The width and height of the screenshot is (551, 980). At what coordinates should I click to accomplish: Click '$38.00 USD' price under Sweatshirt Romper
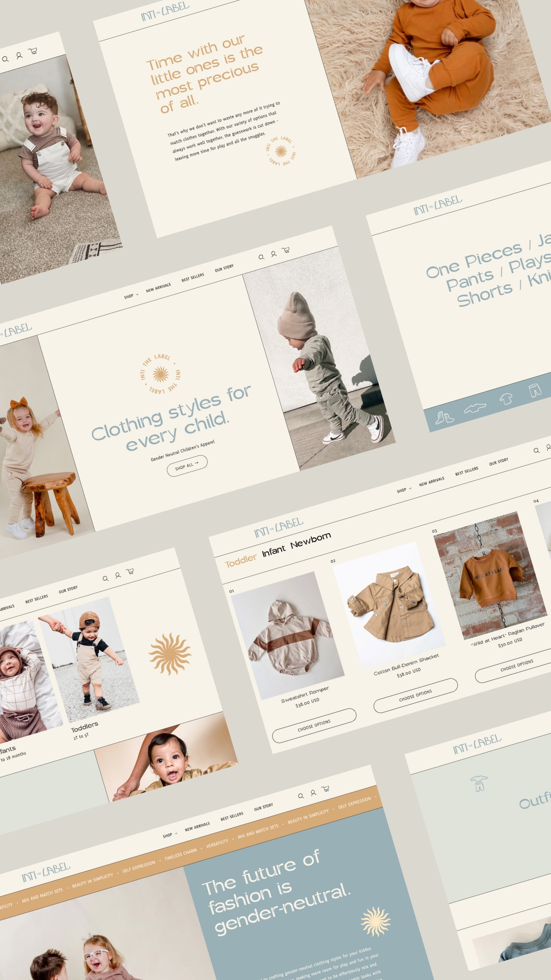[307, 703]
